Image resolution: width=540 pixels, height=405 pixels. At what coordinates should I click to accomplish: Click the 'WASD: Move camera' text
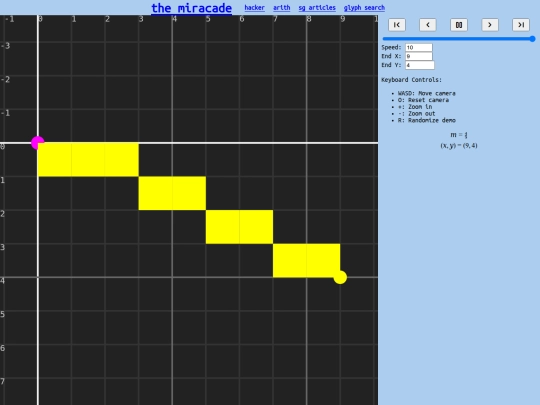[427, 93]
